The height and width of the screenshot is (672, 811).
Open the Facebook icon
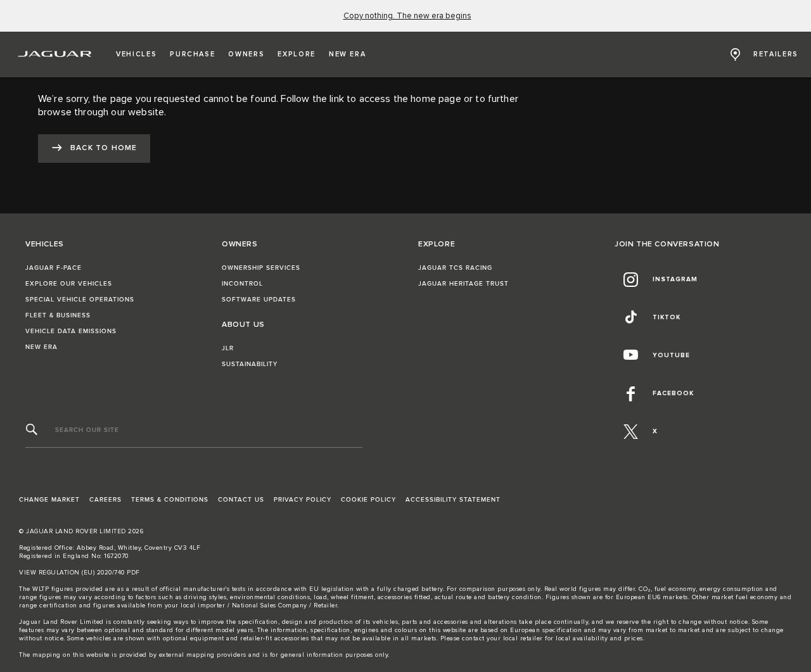(630, 393)
